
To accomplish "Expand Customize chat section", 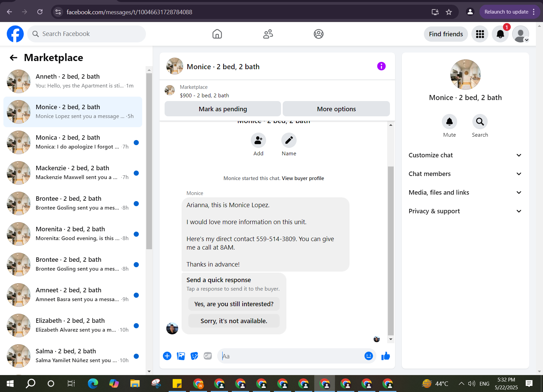I will [465, 155].
